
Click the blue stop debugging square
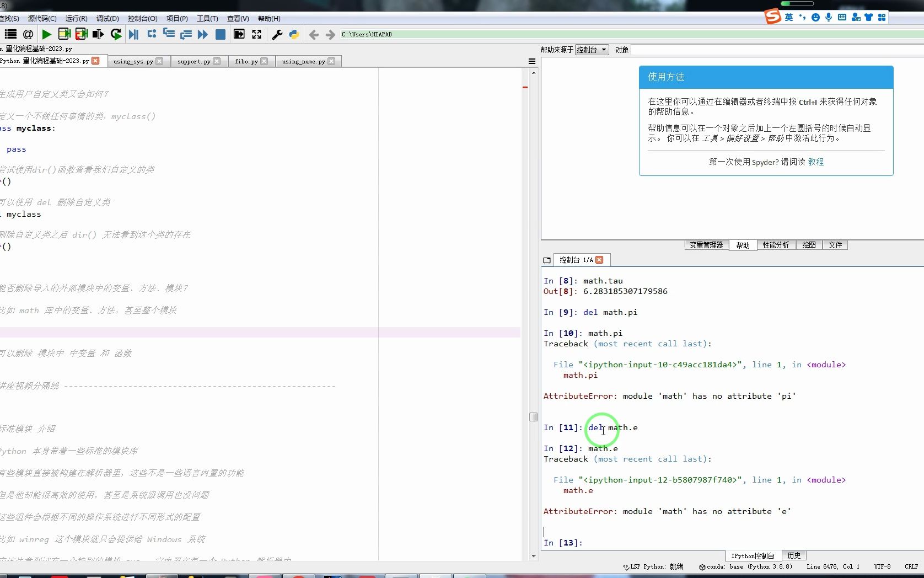click(x=221, y=34)
